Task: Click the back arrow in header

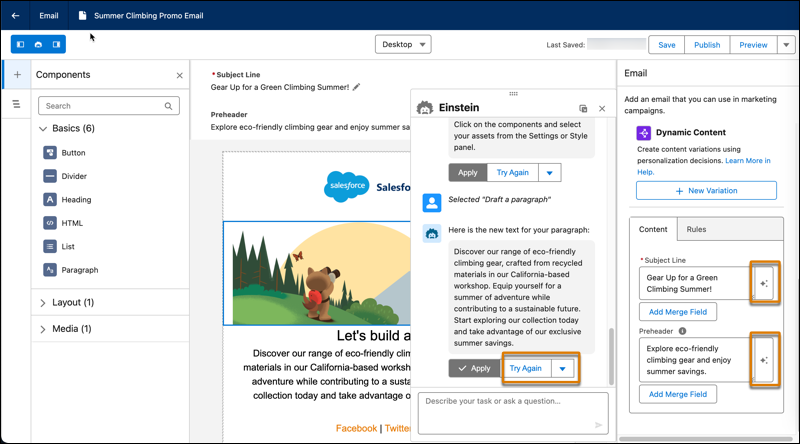Action: pyautogui.click(x=15, y=16)
